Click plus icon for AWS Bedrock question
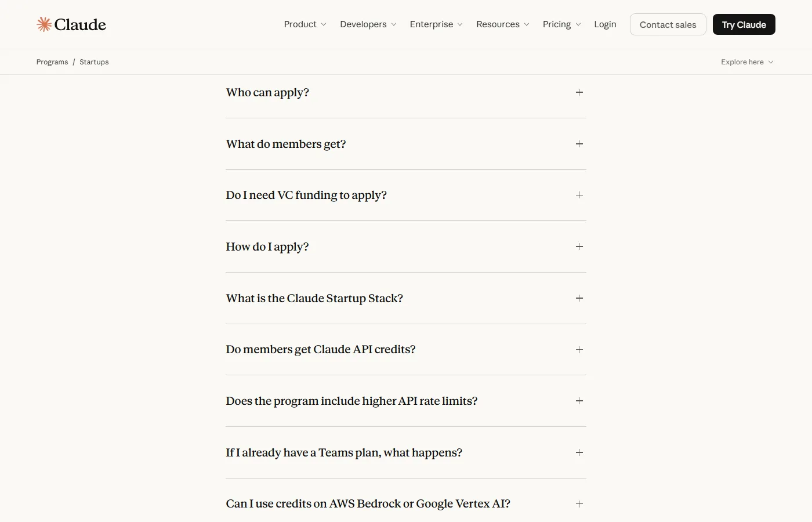 pyautogui.click(x=579, y=503)
